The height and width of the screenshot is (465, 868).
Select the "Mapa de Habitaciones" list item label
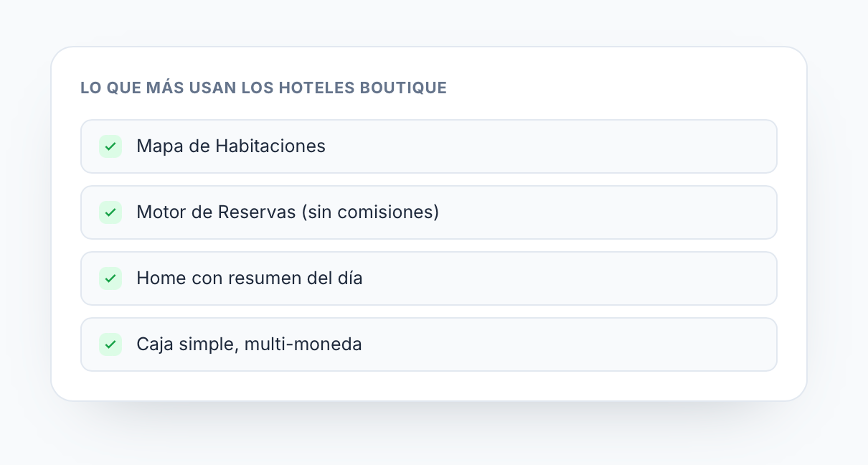click(x=231, y=146)
